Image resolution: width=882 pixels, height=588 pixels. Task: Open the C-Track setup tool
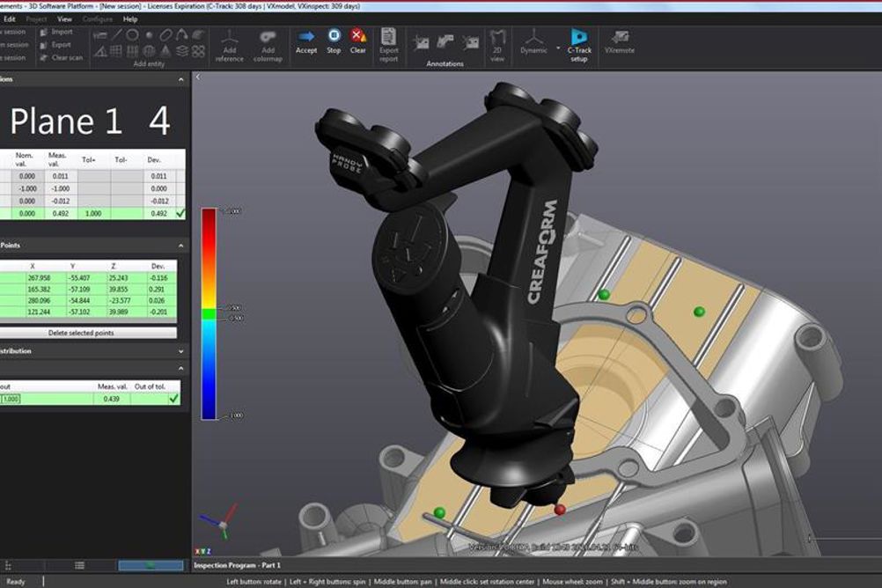coord(579,45)
